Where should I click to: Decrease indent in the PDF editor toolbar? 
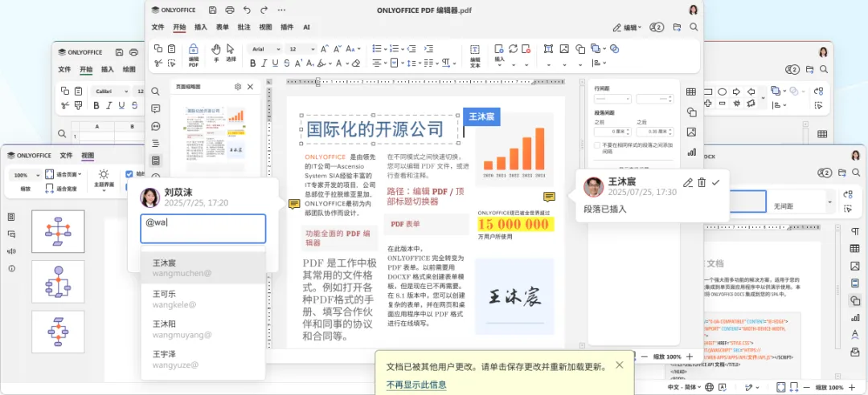pos(411,49)
